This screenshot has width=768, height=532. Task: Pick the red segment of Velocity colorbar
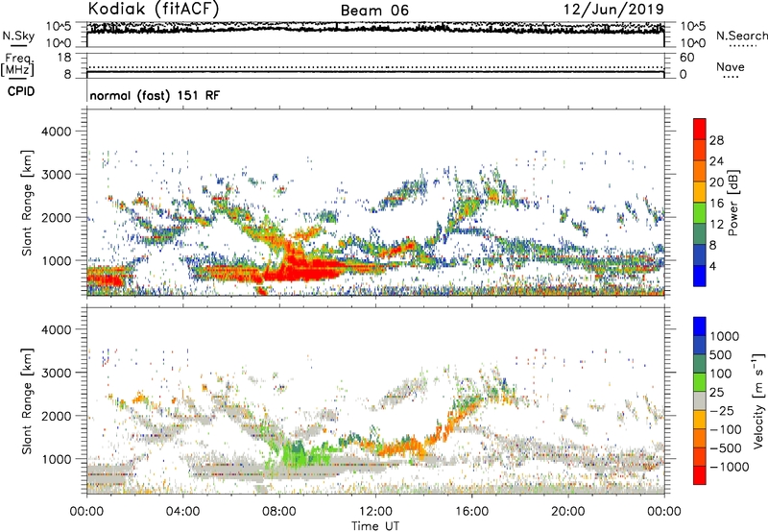(700, 475)
